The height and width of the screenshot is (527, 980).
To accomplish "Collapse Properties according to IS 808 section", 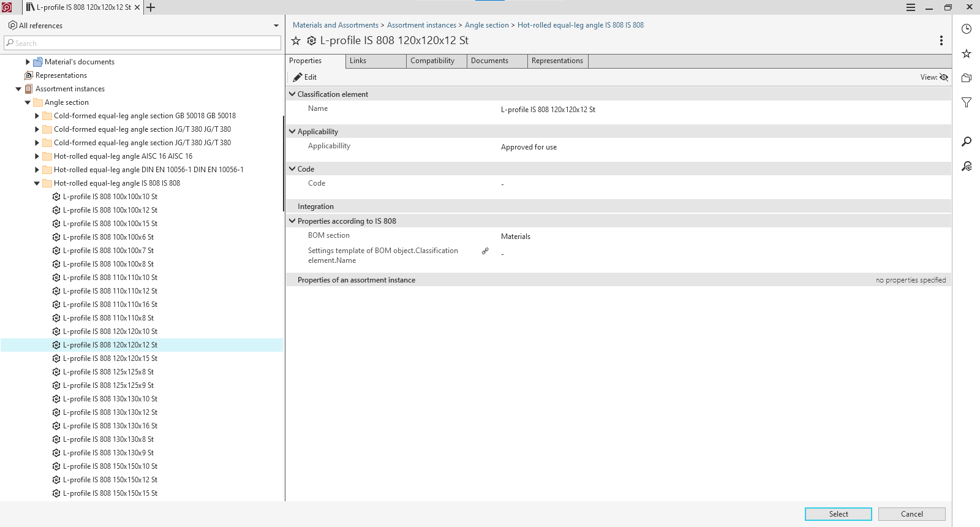I will (292, 221).
